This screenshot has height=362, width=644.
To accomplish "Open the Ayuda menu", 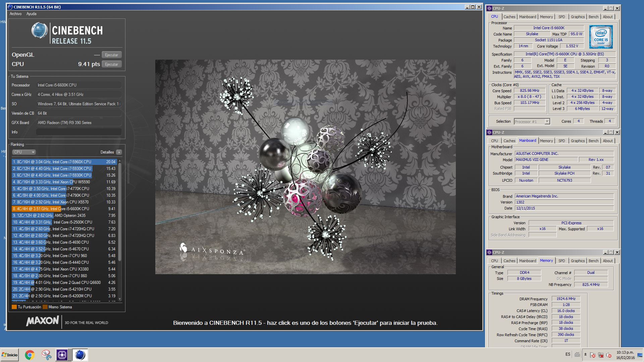I will tap(31, 14).
